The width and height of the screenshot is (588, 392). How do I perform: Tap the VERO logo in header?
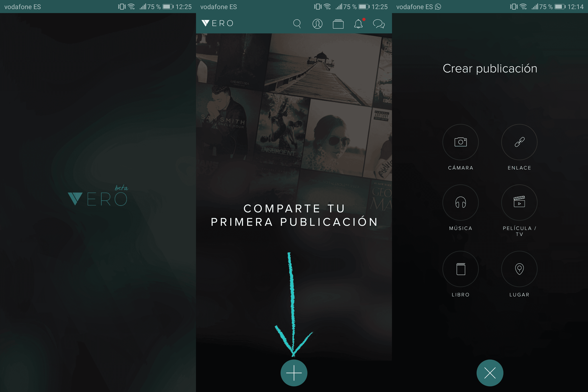point(217,23)
